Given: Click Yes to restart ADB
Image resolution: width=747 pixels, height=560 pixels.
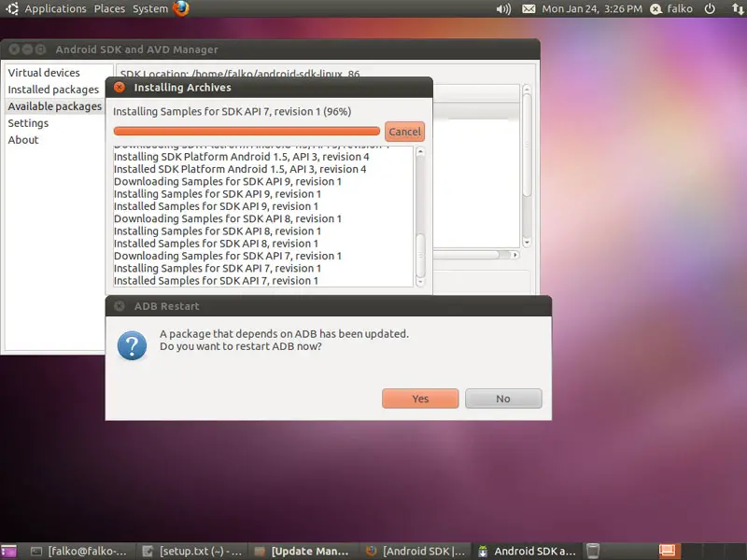Looking at the screenshot, I should click(x=420, y=399).
